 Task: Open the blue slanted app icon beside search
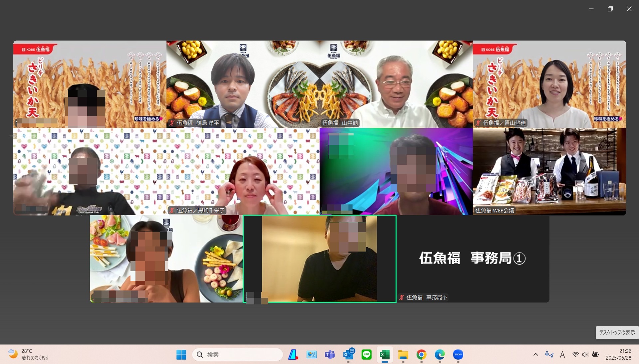[293, 355]
